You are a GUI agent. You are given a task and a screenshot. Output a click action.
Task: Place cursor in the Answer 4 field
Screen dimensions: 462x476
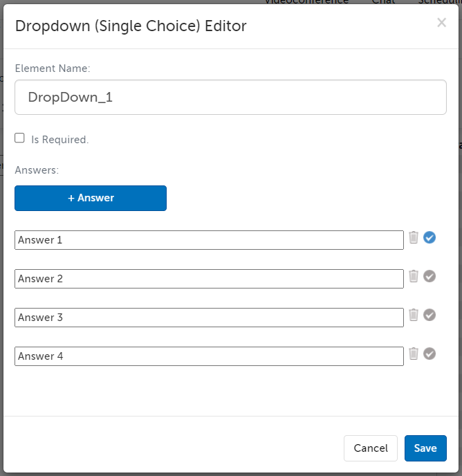point(209,356)
